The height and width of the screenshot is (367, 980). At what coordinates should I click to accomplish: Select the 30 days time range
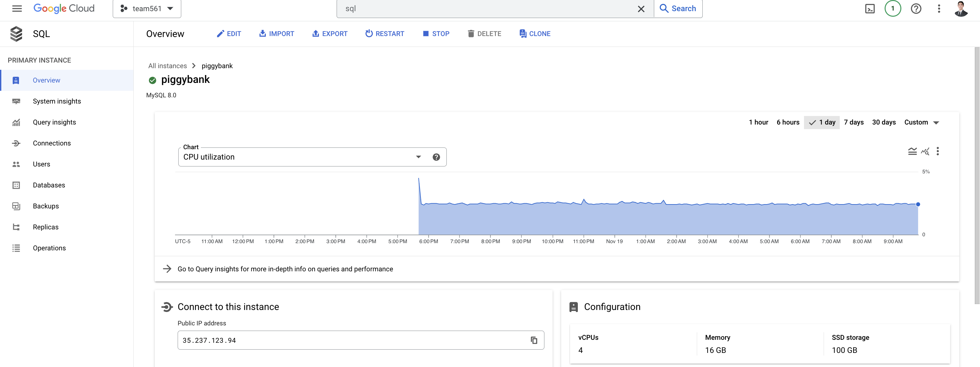point(883,123)
